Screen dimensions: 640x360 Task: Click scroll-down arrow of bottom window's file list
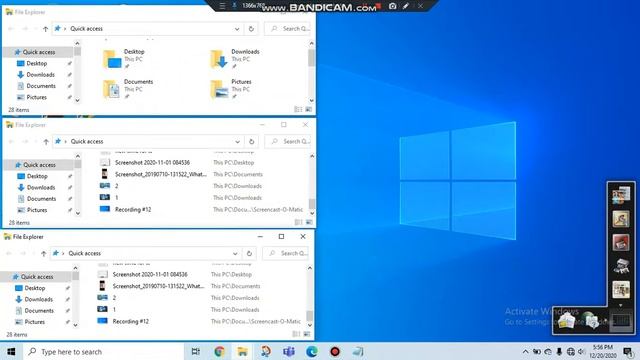(x=309, y=325)
